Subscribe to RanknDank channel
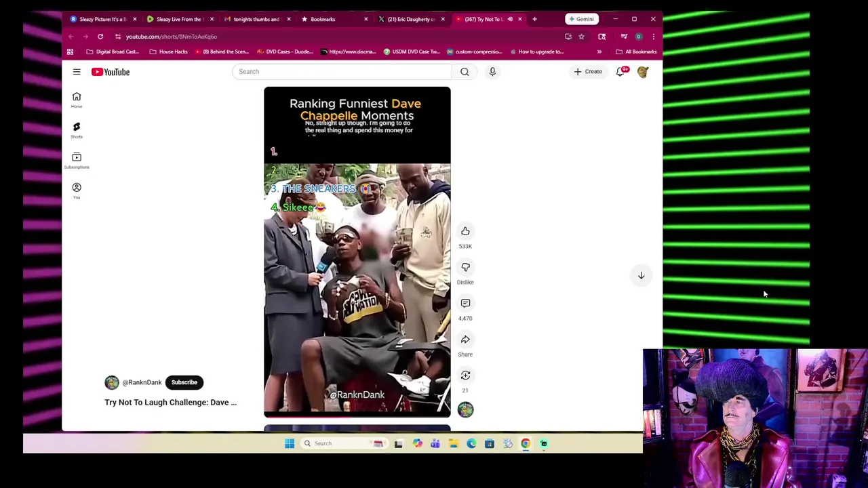 click(184, 382)
